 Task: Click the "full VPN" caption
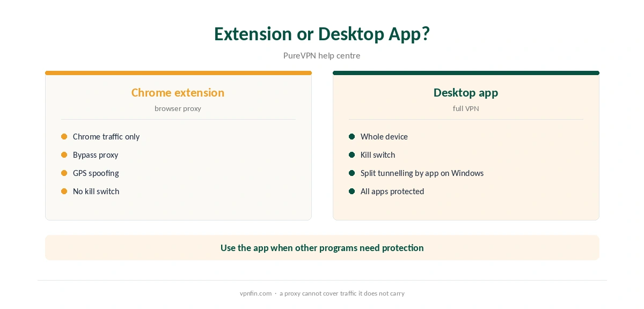tap(466, 108)
